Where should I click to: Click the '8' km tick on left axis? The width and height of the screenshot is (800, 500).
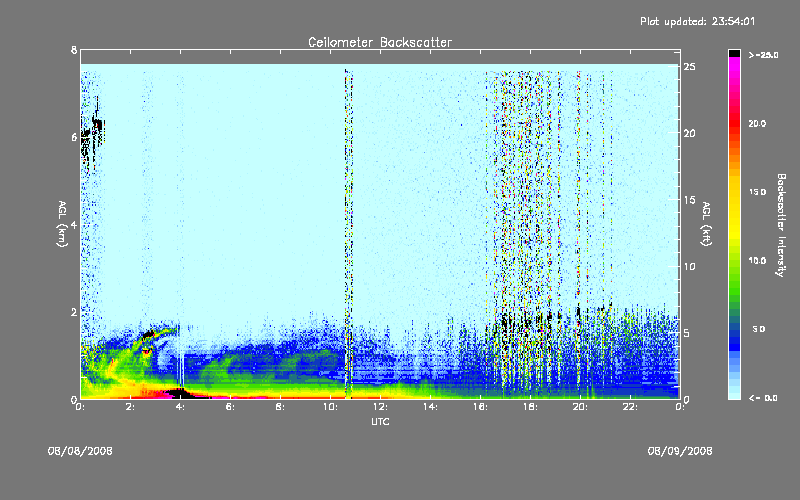[74, 50]
